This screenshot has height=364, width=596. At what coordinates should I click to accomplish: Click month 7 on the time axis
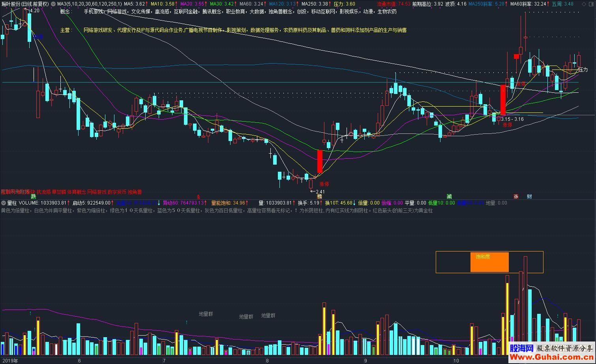click(x=164, y=361)
